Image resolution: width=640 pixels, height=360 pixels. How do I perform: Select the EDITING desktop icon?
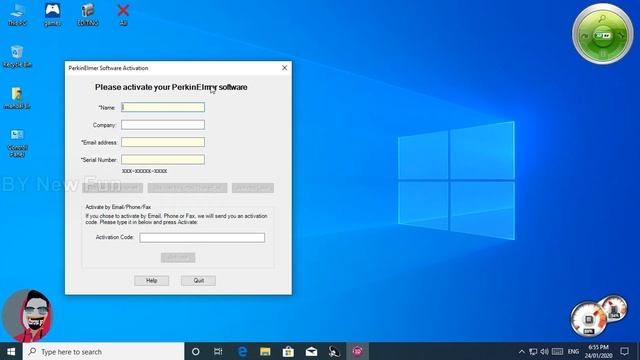[88, 14]
